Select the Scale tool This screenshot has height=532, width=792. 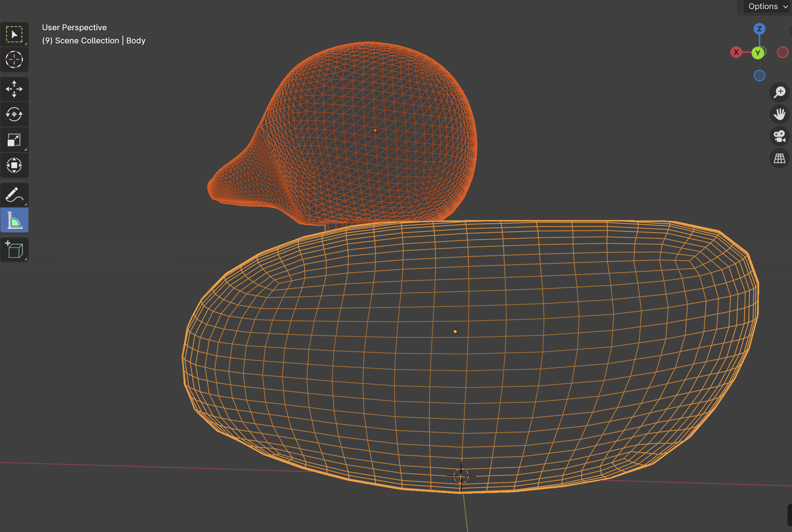(x=14, y=140)
